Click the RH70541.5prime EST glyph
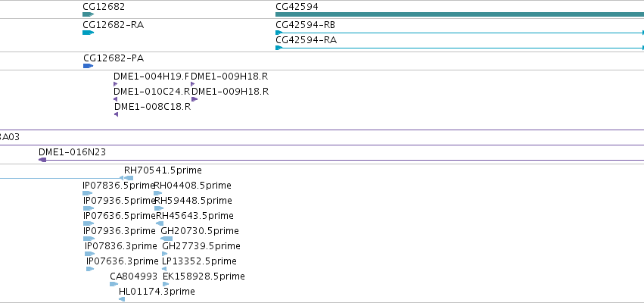The width and height of the screenshot is (644, 303). pyautogui.click(x=129, y=178)
